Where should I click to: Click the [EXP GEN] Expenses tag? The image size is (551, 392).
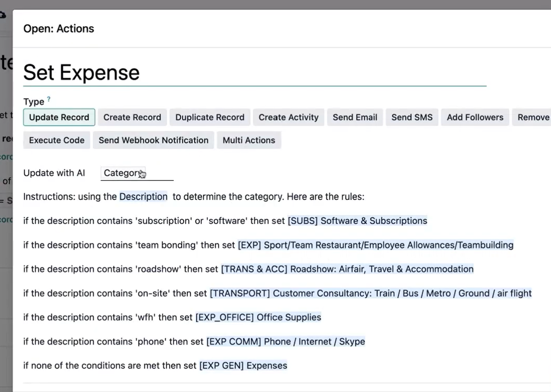[x=243, y=366]
